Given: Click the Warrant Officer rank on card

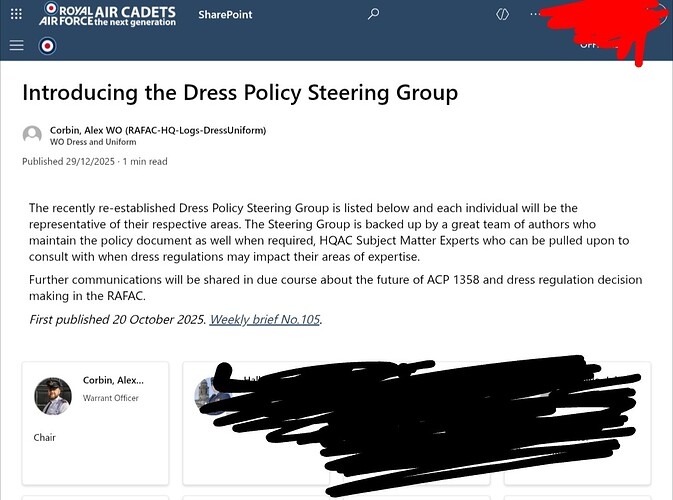Looking at the screenshot, I should click(x=112, y=398).
